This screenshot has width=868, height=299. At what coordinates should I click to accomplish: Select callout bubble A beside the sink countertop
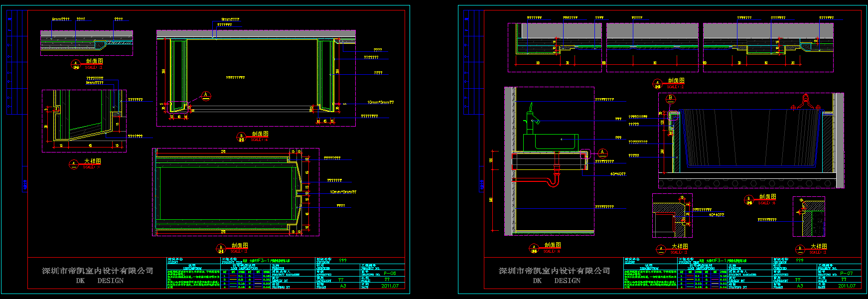(602, 152)
